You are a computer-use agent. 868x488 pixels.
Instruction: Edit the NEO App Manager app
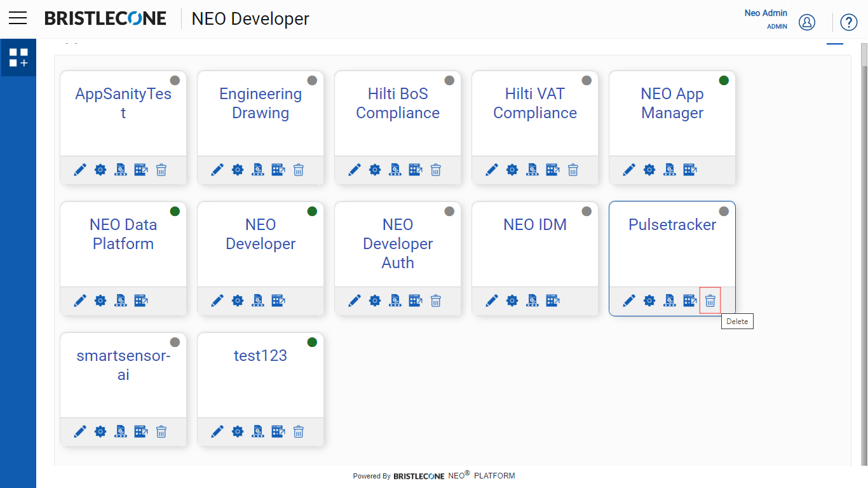629,170
